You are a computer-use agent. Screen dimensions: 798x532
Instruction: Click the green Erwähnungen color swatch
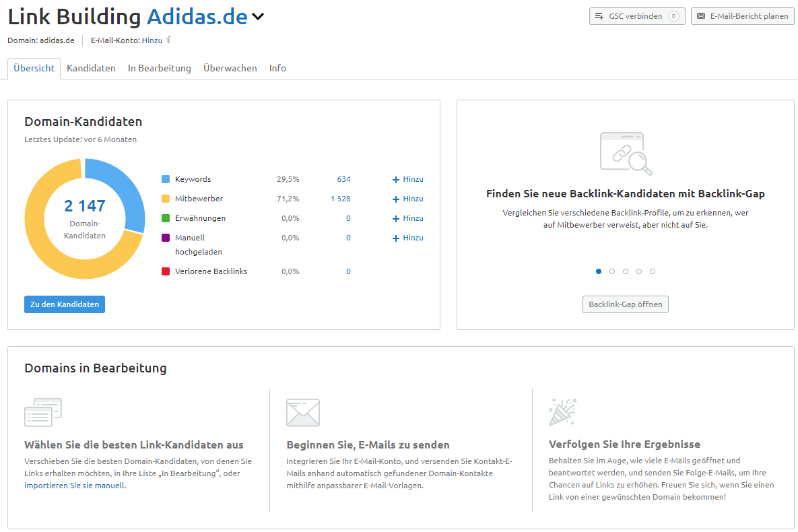tap(166, 218)
